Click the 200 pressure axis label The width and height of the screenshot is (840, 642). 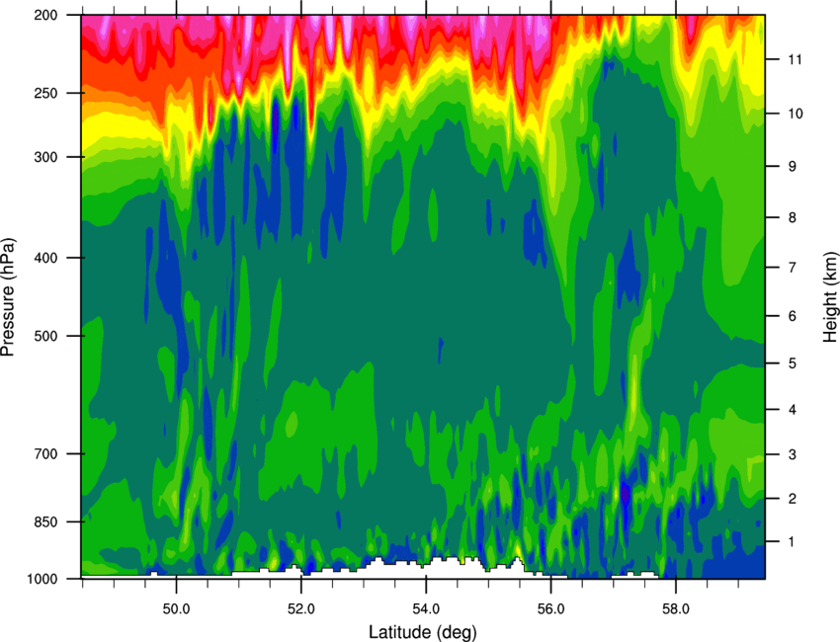click(x=46, y=15)
